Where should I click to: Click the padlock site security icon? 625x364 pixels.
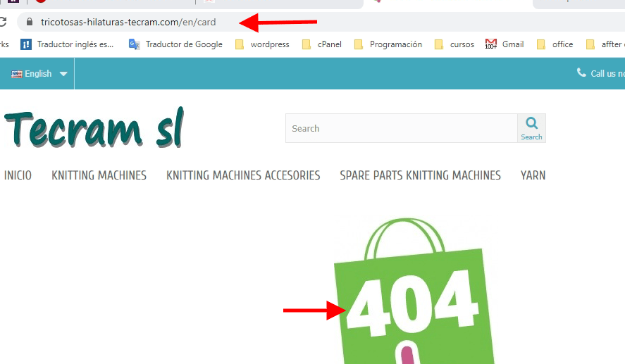30,22
